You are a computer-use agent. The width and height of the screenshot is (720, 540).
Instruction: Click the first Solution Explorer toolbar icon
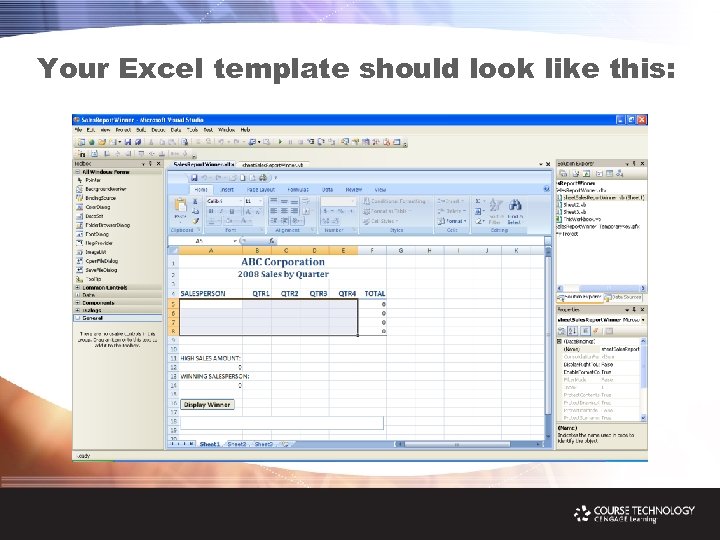click(x=563, y=174)
